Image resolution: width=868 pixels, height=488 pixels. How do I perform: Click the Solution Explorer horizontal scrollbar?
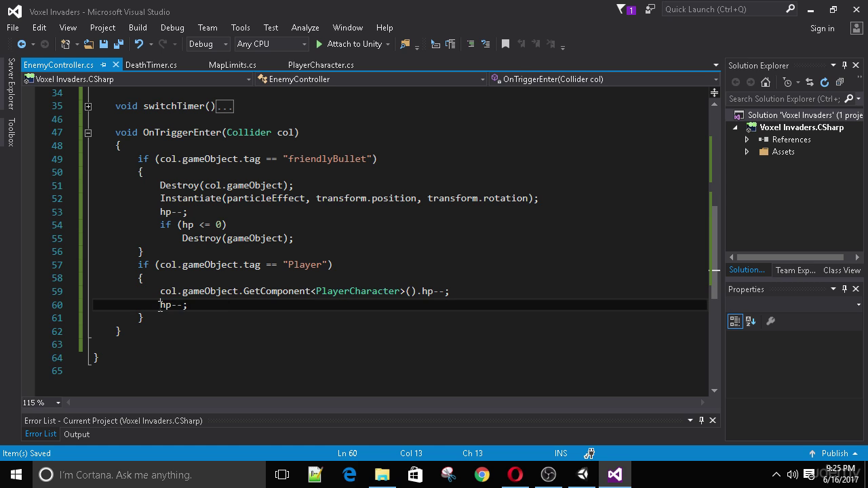791,258
